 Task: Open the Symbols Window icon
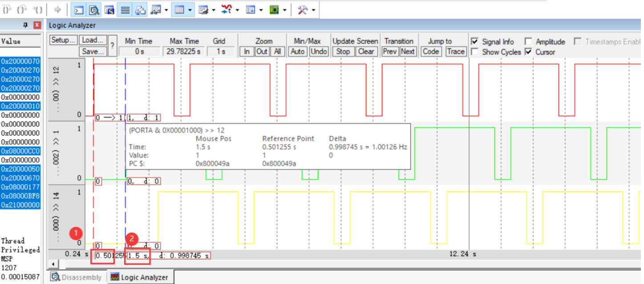pos(109,10)
